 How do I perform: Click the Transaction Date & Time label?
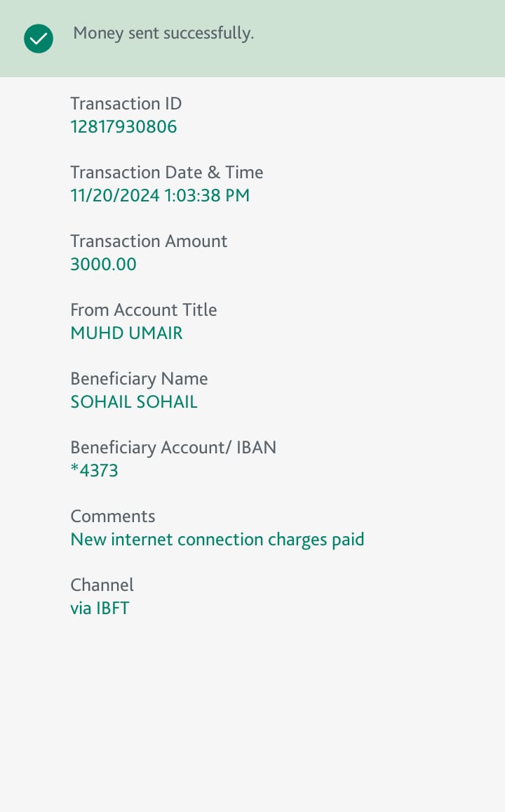(166, 173)
